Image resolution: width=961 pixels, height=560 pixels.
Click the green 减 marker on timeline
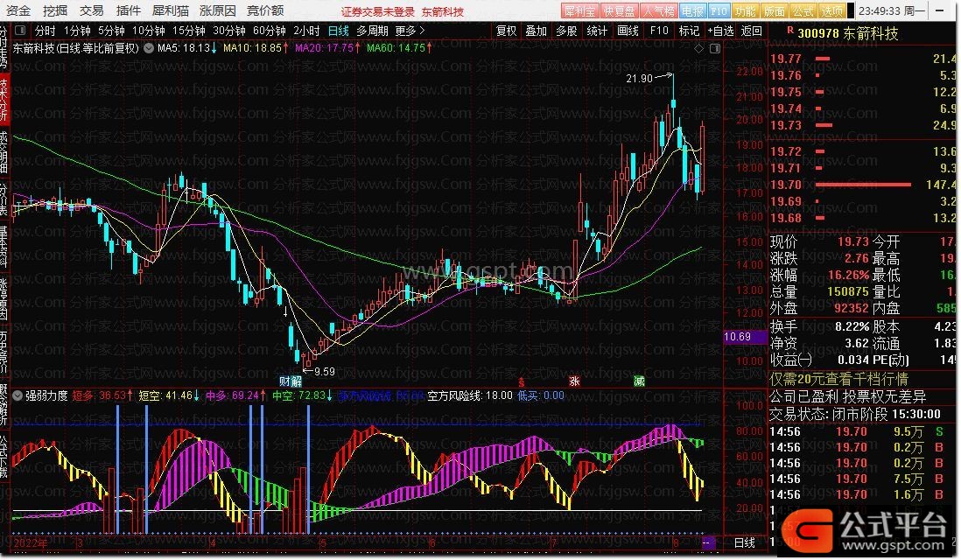click(639, 381)
